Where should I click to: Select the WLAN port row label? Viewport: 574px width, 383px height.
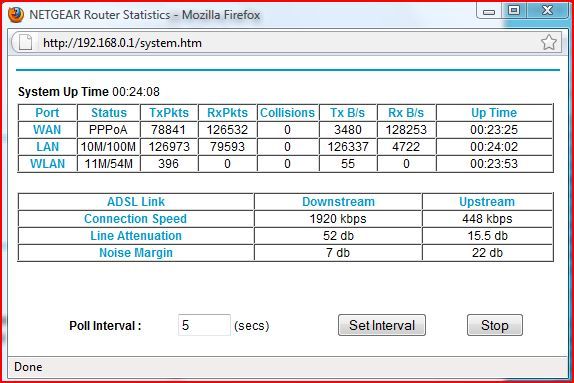[47, 164]
